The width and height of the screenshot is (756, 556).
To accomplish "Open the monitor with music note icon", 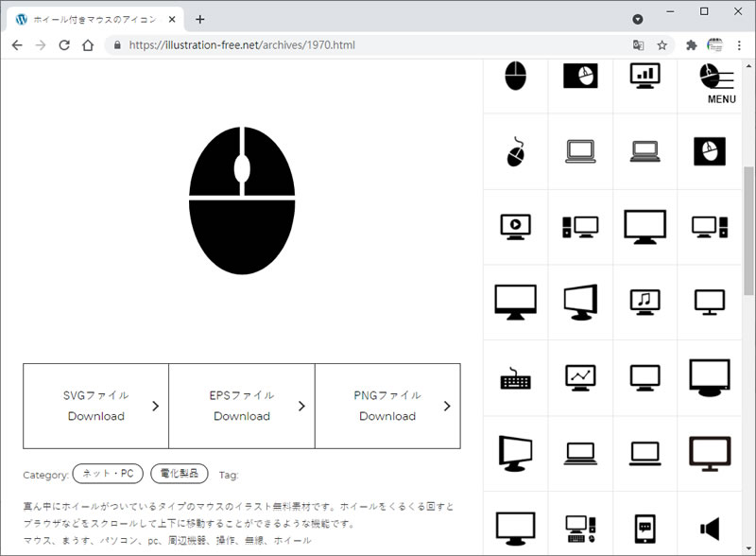I will click(x=645, y=303).
